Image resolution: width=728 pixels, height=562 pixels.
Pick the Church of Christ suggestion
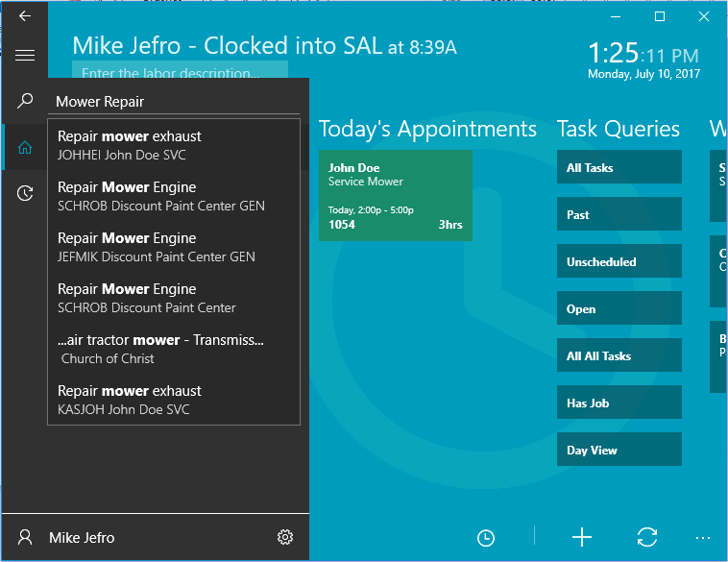coord(174,349)
